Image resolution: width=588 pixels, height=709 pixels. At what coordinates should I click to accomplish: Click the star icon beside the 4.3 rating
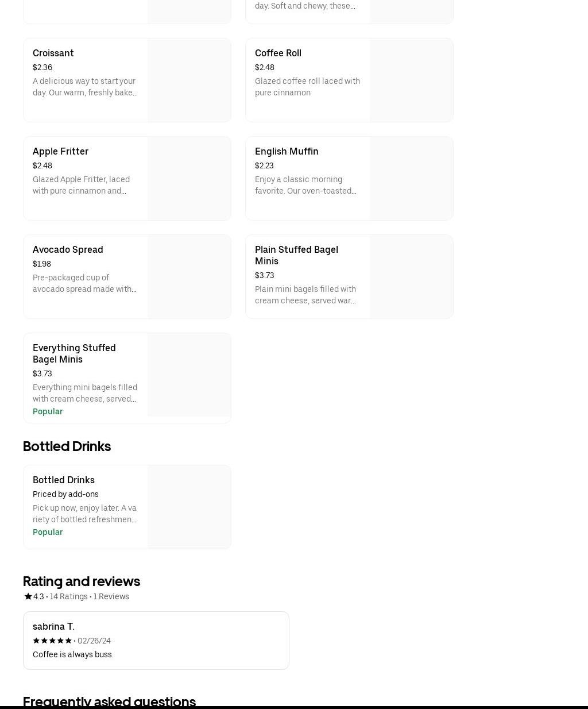click(28, 596)
